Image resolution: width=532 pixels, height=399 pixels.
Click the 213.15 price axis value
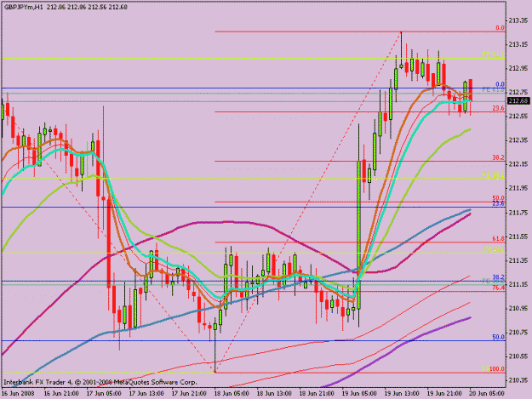tap(518, 44)
